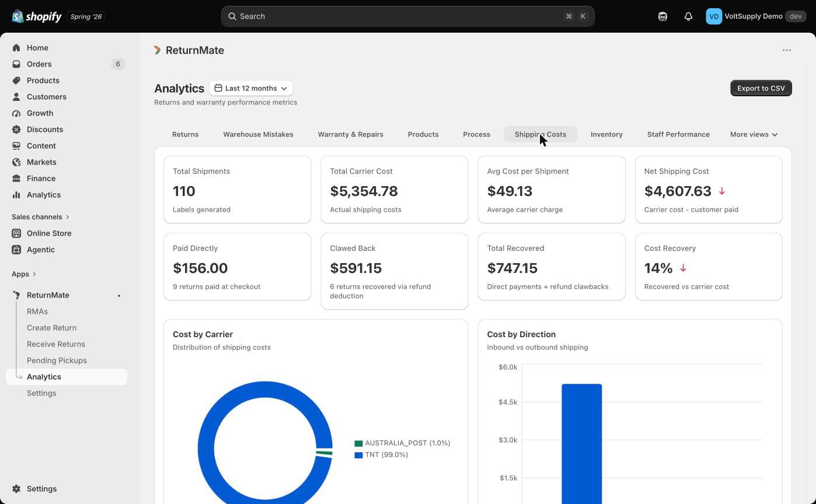Open Pending Pickups under ReturnMate
Image resolution: width=816 pixels, height=504 pixels.
[x=57, y=360]
